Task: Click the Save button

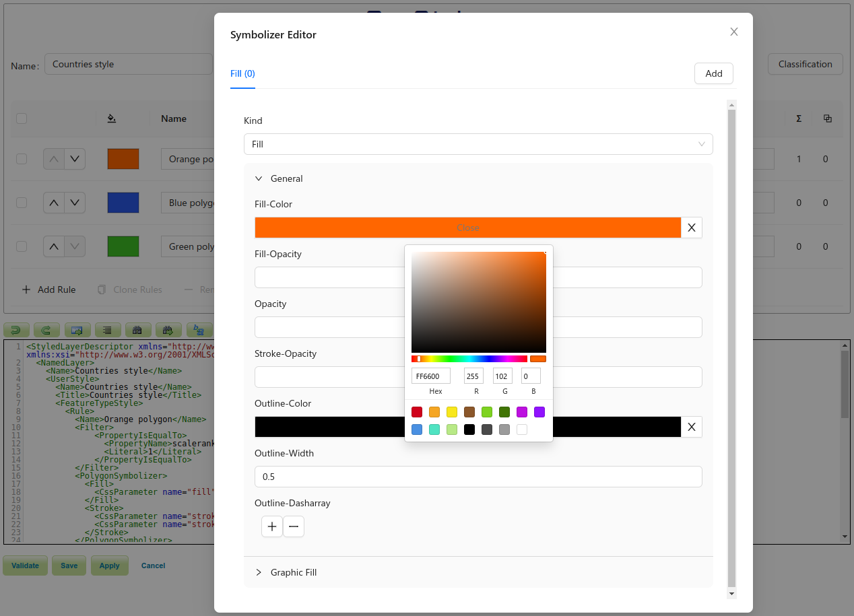Action: pyautogui.click(x=69, y=566)
